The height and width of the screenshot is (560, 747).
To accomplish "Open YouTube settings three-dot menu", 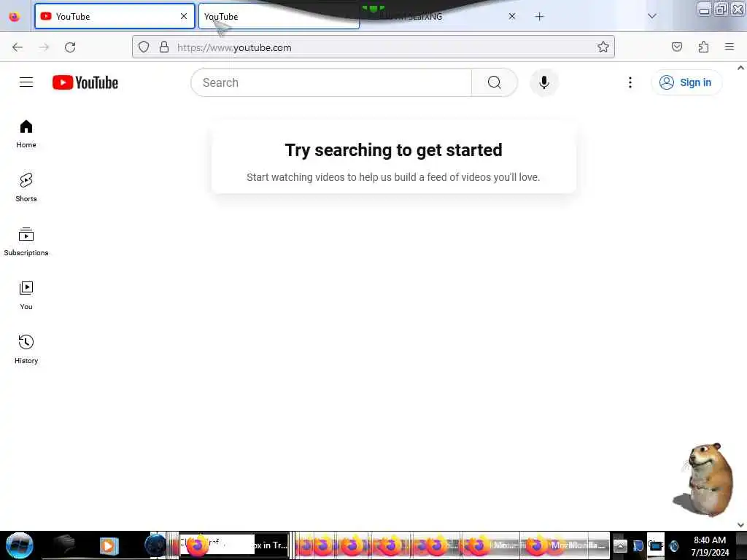I will tap(630, 82).
